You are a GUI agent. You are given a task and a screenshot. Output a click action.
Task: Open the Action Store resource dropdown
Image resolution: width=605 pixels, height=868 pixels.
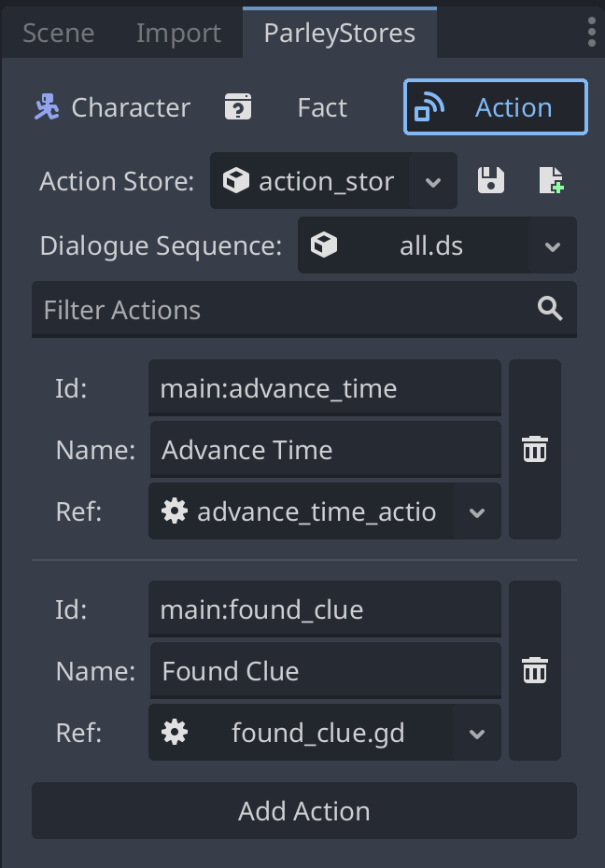coord(432,181)
